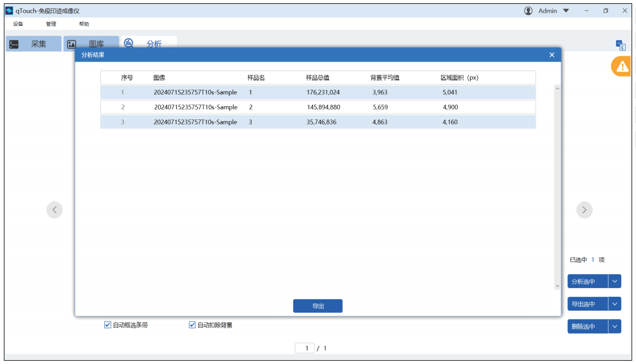Open the 设备 menu
The height and width of the screenshot is (364, 636).
(x=18, y=24)
